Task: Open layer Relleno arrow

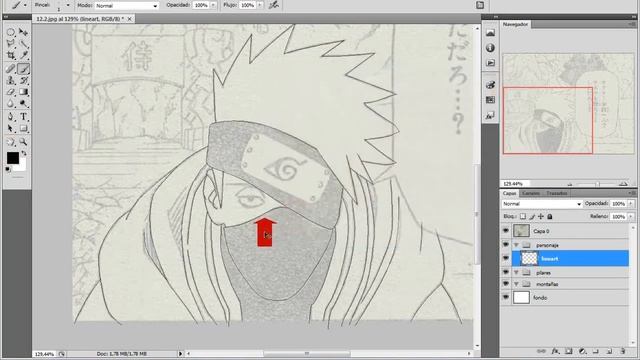Action: point(631,216)
